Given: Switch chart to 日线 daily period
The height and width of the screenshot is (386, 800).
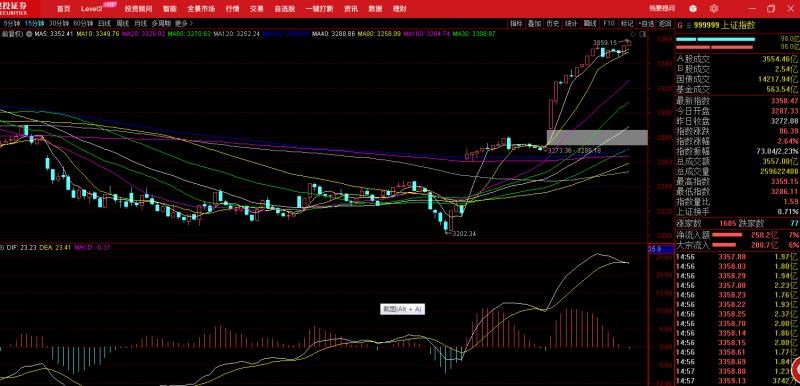Looking at the screenshot, I should 105,23.
